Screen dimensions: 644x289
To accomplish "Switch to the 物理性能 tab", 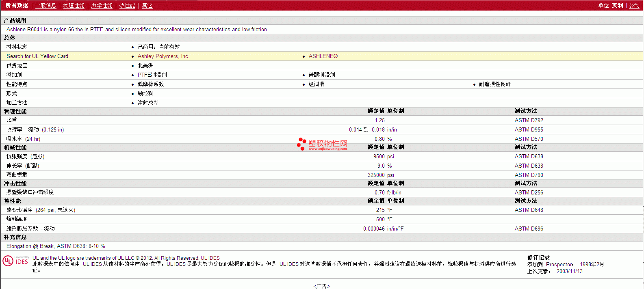I will coord(74,6).
